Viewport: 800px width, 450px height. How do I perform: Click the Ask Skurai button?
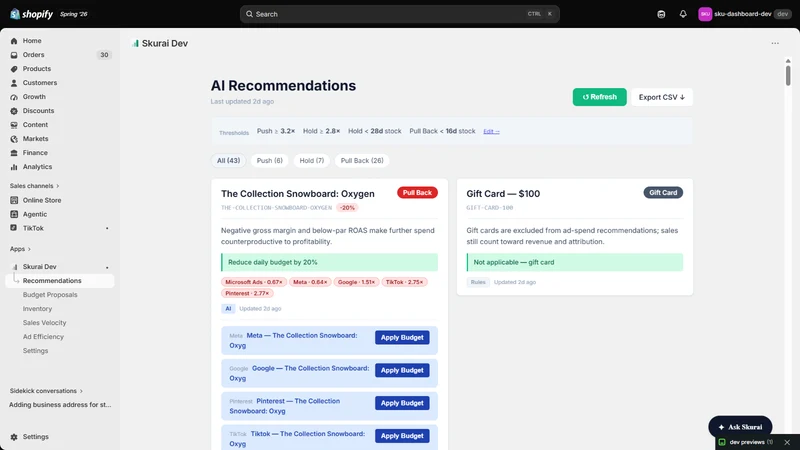pos(740,427)
